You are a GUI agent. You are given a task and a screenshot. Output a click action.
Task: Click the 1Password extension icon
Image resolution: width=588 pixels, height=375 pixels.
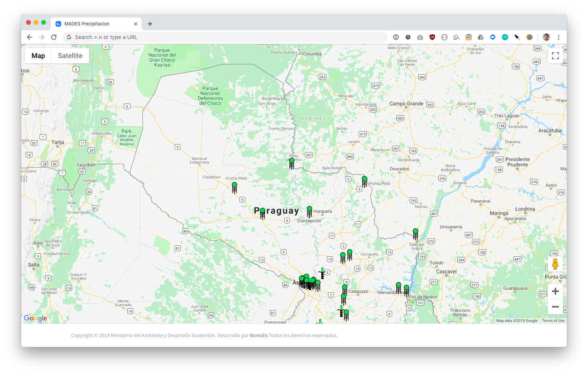coord(396,37)
